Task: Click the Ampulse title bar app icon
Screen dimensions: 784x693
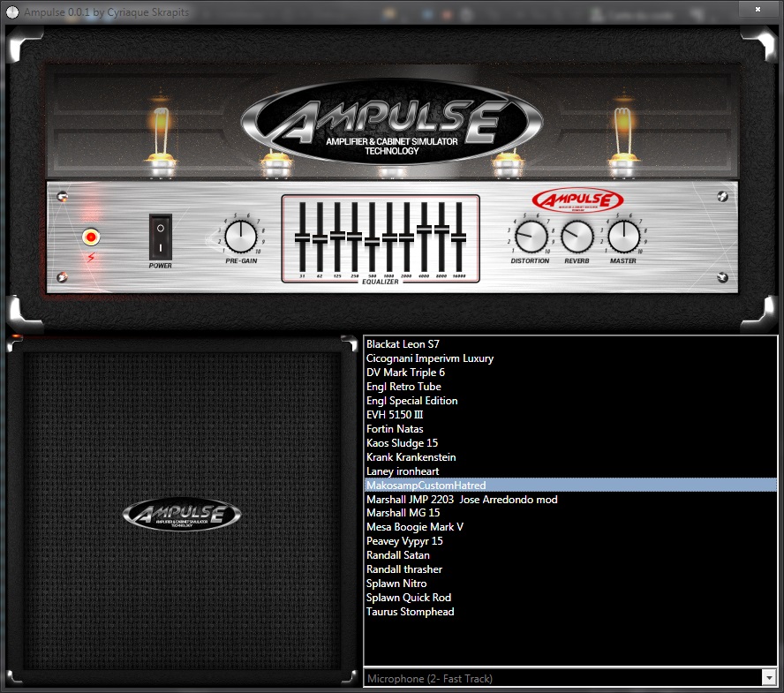Action: (x=12, y=12)
